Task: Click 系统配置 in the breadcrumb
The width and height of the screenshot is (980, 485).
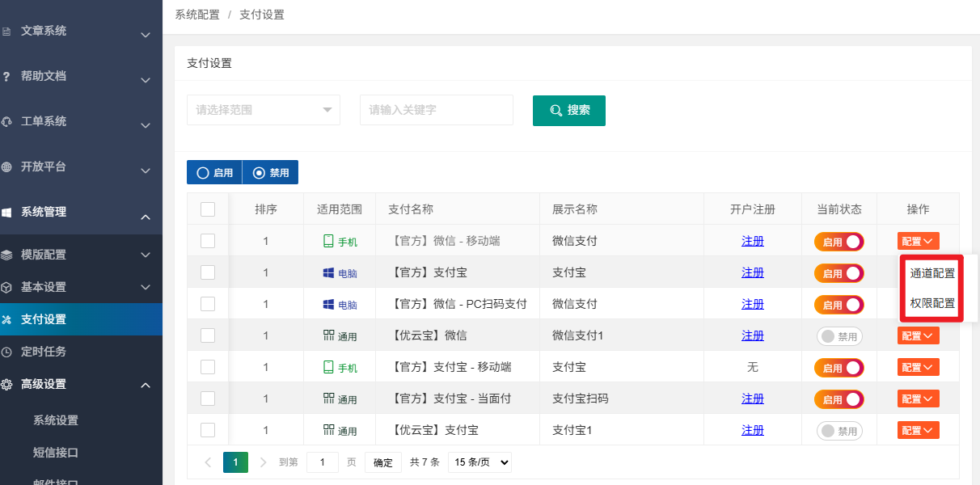Action: tap(197, 15)
